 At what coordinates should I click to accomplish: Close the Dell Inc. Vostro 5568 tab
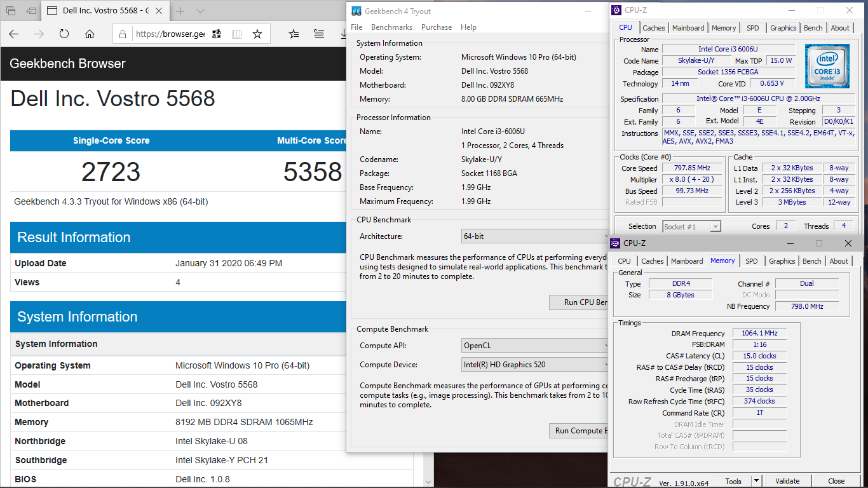pos(159,11)
